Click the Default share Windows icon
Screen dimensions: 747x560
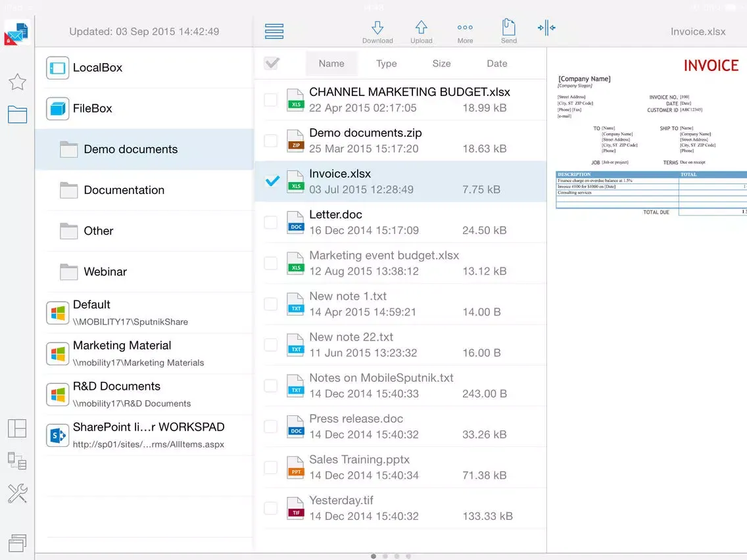[x=58, y=313]
